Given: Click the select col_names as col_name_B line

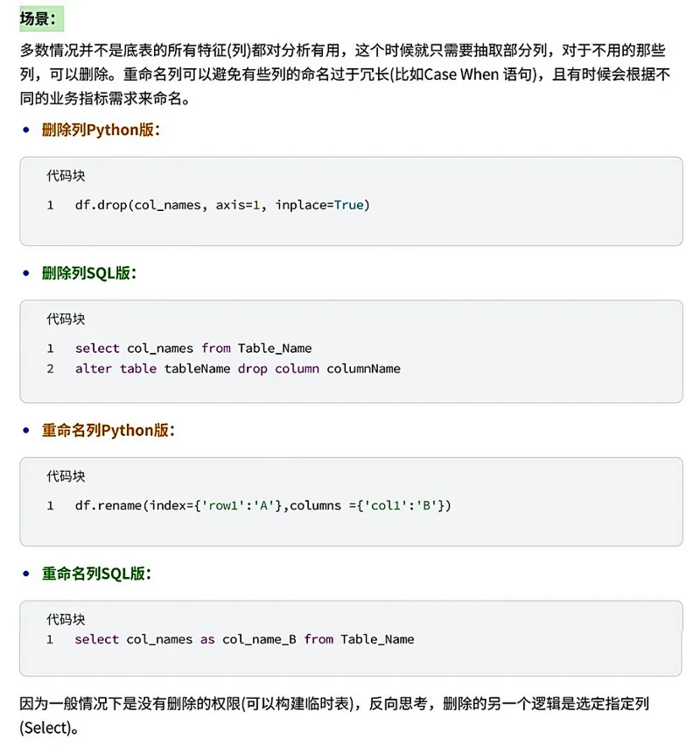Looking at the screenshot, I should click(x=244, y=640).
